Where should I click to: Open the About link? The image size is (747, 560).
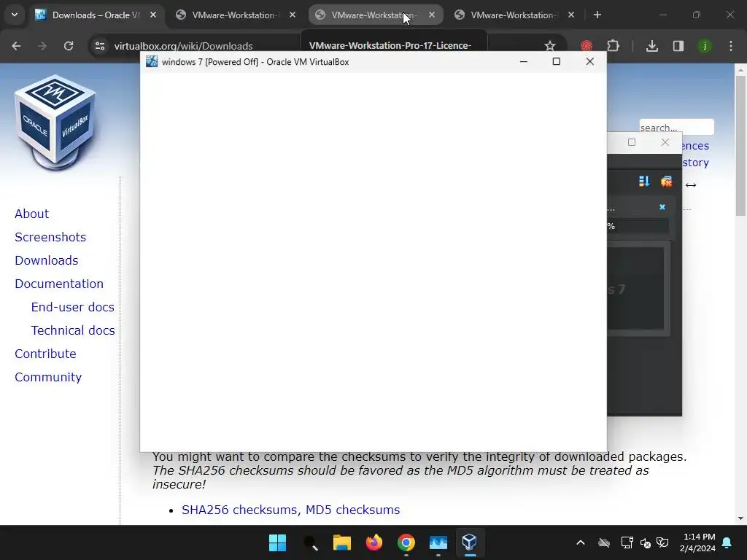coord(31,214)
